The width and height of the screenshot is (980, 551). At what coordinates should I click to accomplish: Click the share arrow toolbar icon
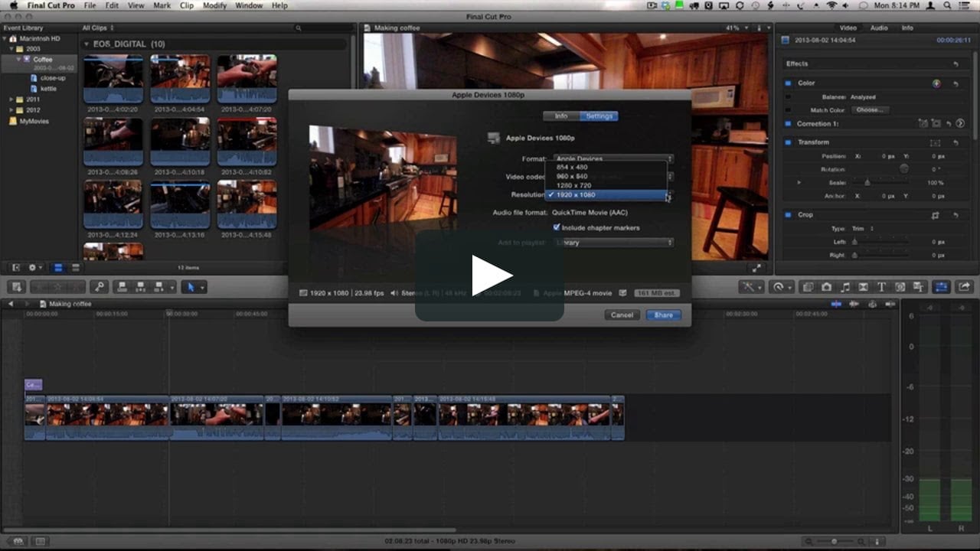(964, 287)
